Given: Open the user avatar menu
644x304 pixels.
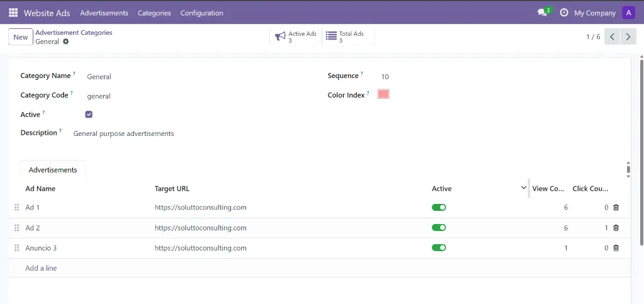Looking at the screenshot, I should 628,13.
